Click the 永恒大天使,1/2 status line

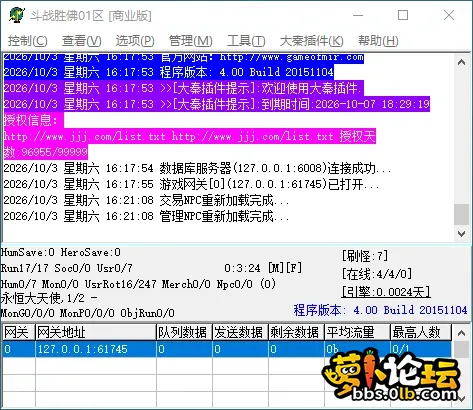point(49,298)
